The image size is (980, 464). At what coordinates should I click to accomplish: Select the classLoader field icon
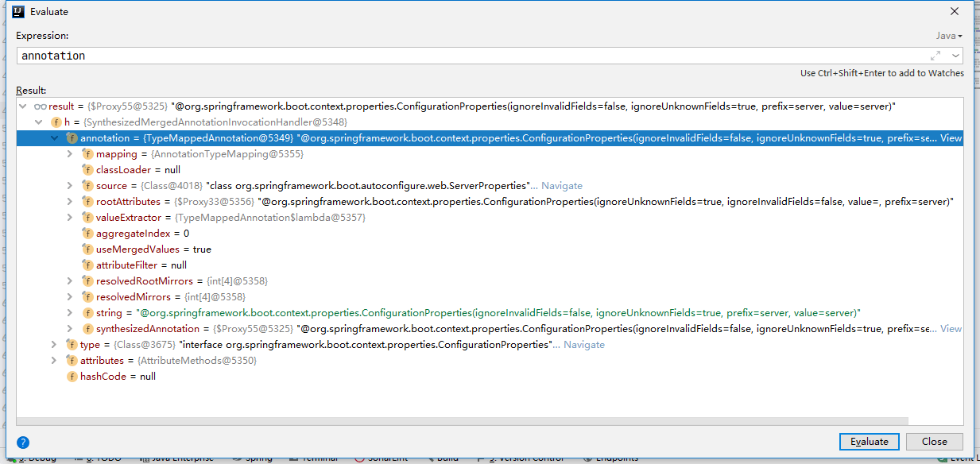click(87, 170)
